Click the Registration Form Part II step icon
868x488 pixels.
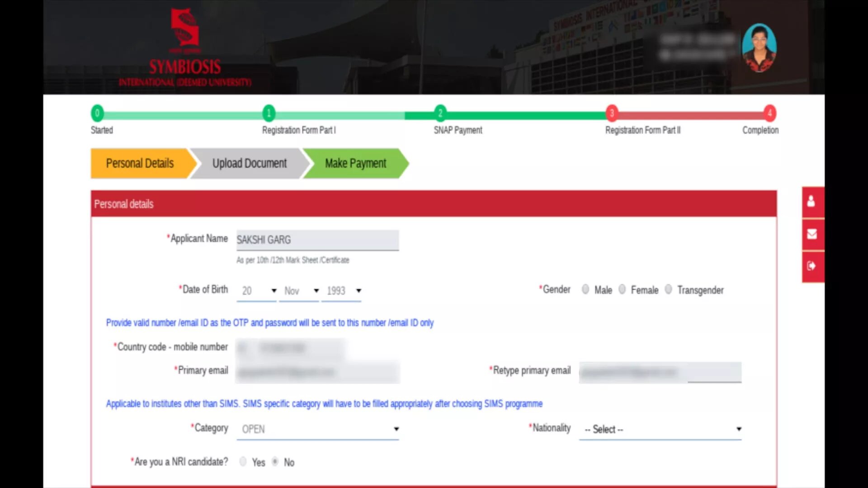[612, 113]
